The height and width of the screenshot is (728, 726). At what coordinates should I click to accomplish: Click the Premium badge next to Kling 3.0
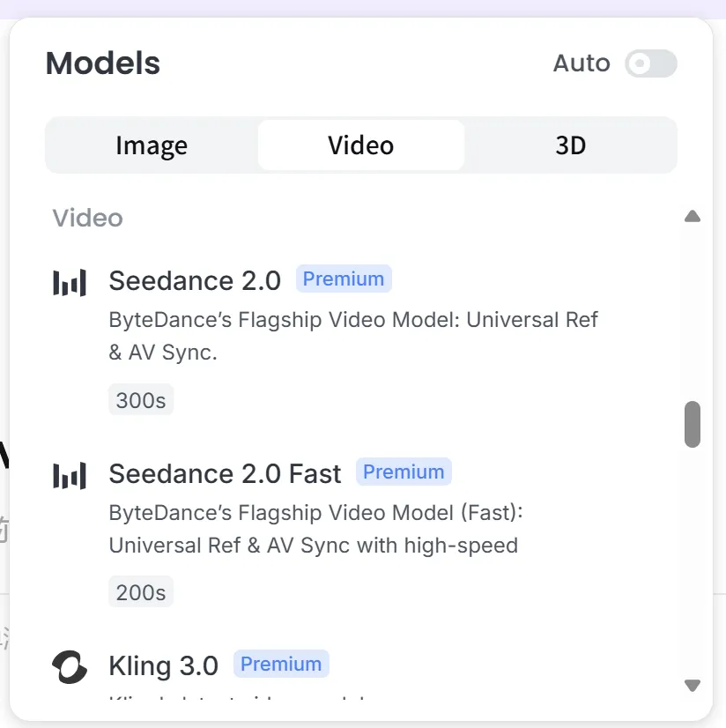tap(281, 664)
